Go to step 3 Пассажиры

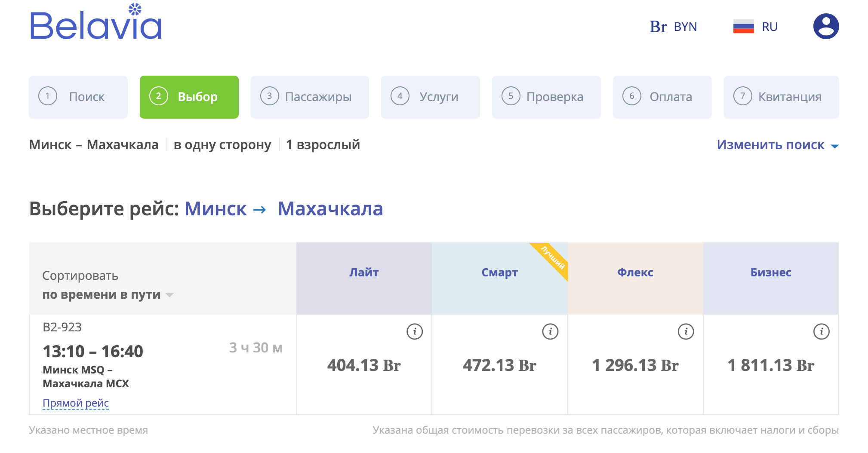click(x=310, y=97)
